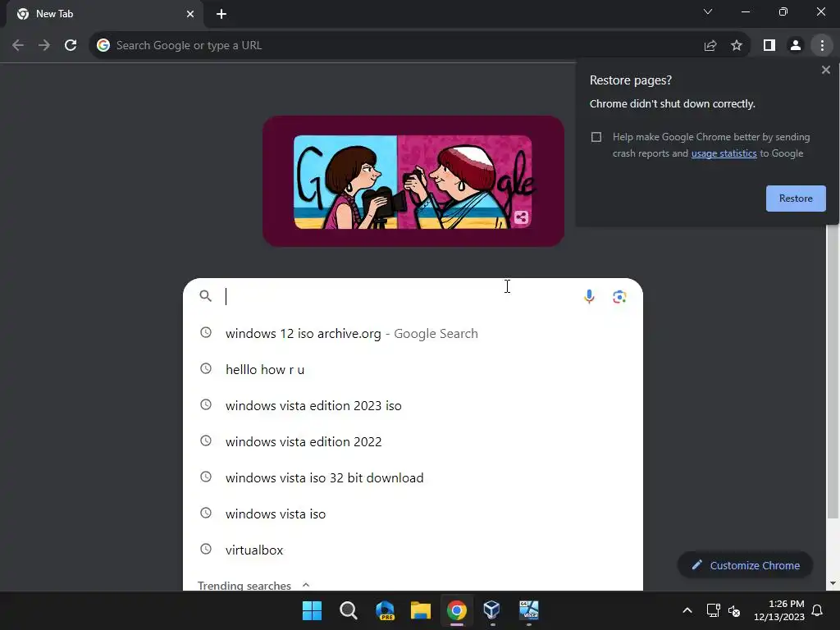
Task: Choose 'windows vista edition 2023 iso' suggestion
Action: pos(413,405)
